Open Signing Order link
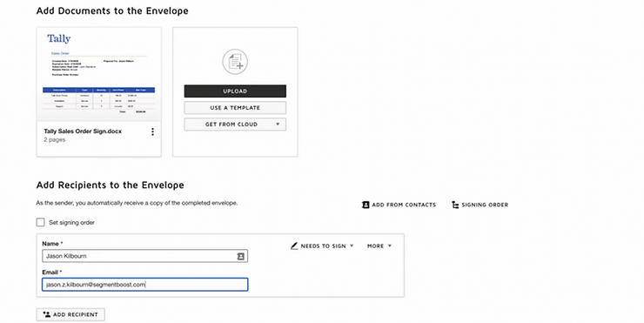The image size is (644, 323). (480, 205)
